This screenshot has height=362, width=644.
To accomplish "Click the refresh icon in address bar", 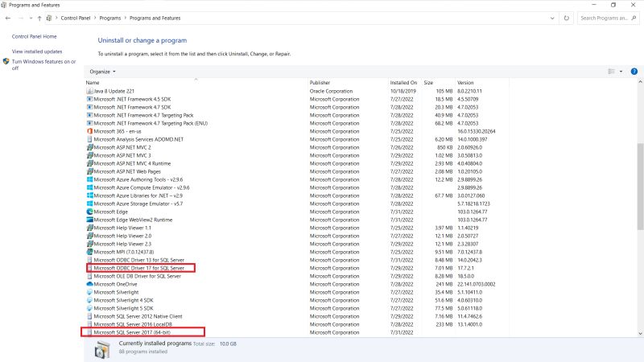I will pyautogui.click(x=567, y=18).
